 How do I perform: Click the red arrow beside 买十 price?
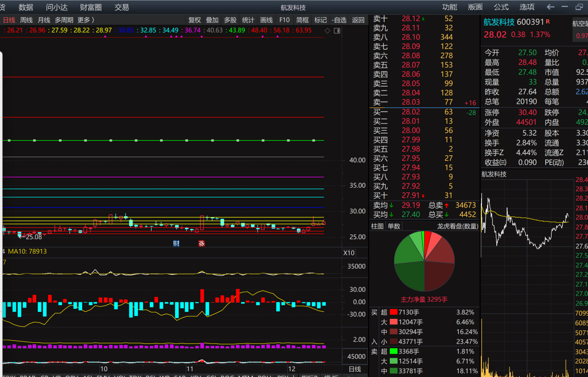(x=423, y=196)
